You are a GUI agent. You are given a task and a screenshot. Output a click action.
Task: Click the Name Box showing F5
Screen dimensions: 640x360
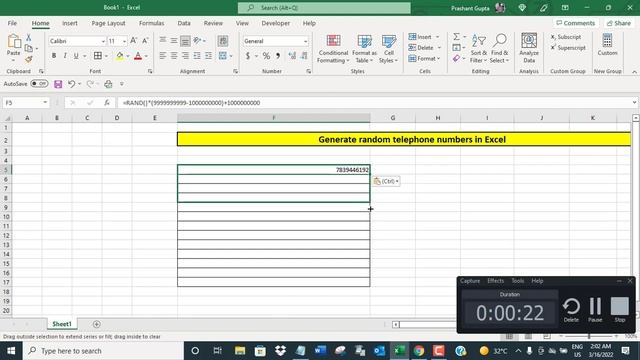pyautogui.click(x=21, y=103)
